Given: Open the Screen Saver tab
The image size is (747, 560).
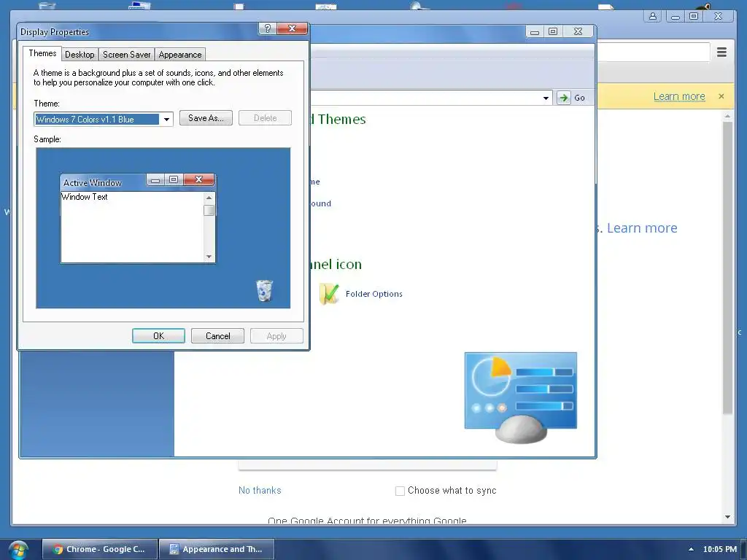Looking at the screenshot, I should (127, 55).
